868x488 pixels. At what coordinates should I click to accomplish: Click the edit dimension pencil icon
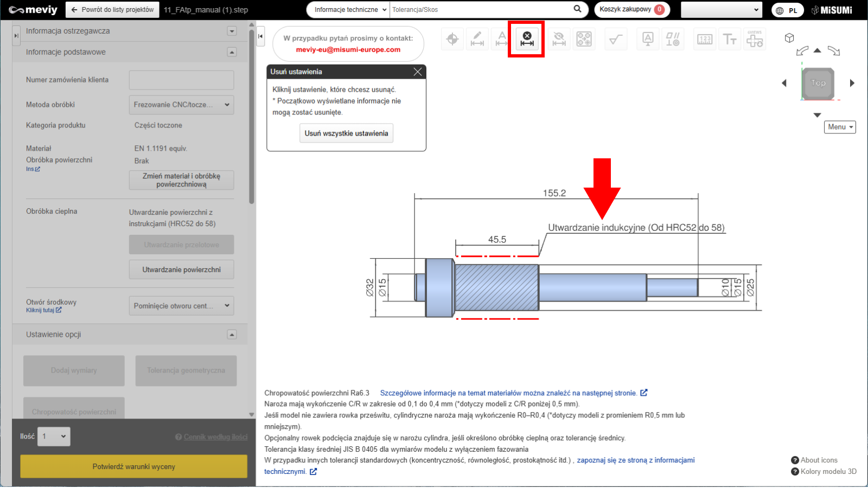click(x=477, y=39)
